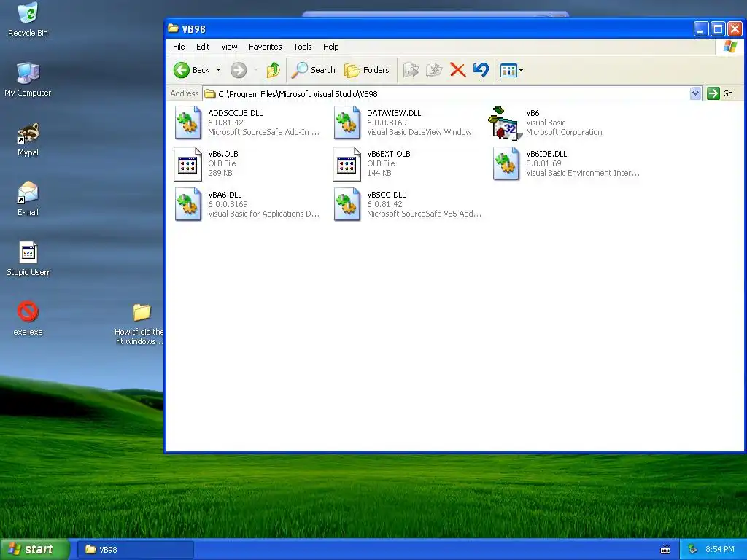Toggle the Folders pane button
747x560 pixels.
(x=367, y=70)
